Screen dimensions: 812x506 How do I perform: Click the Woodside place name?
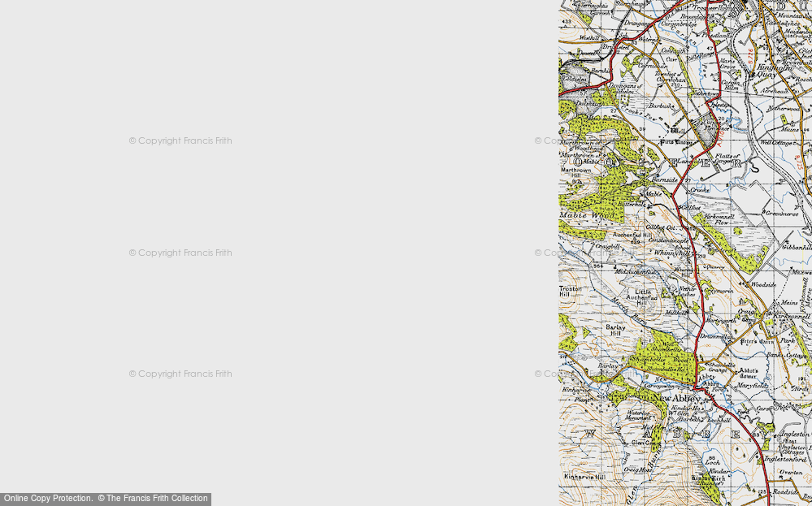coord(763,284)
